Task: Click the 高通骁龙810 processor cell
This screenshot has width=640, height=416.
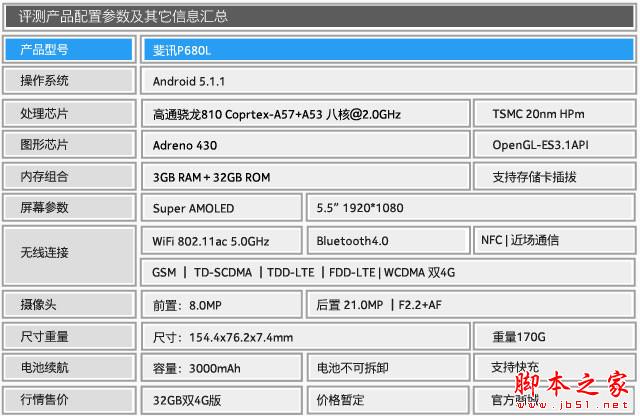Action: tap(306, 113)
